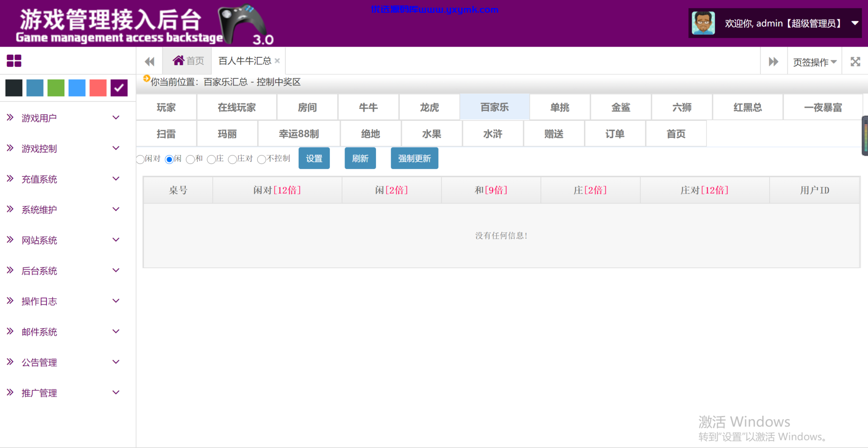Click the 强制更新 button

[415, 158]
